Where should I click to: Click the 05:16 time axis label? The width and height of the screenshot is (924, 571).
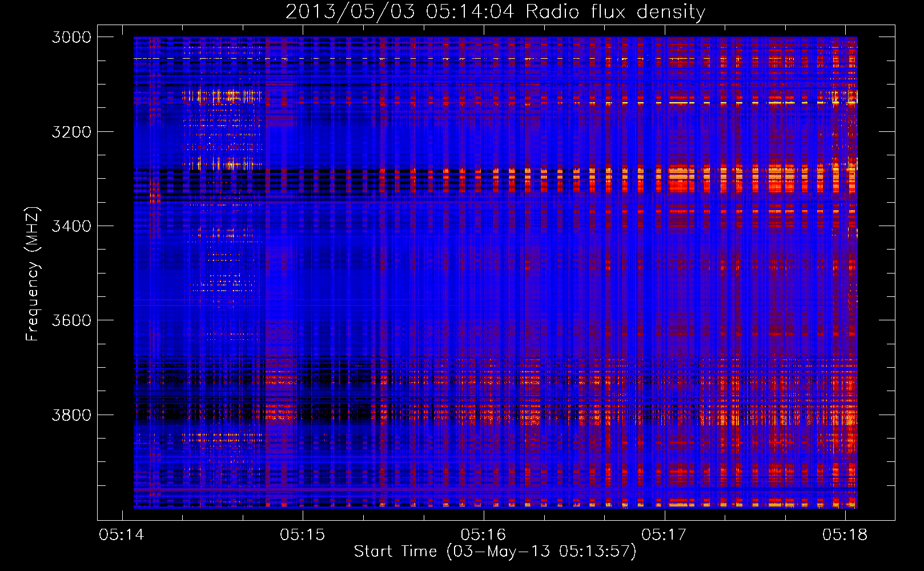(x=483, y=534)
